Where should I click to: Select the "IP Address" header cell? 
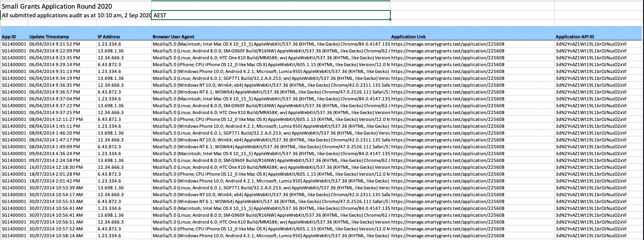tap(109, 37)
